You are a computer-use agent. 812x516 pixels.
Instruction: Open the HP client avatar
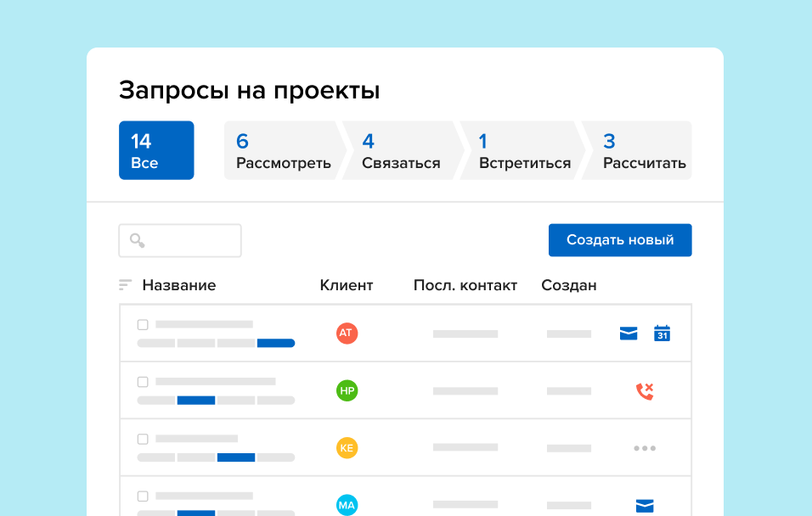(x=347, y=390)
